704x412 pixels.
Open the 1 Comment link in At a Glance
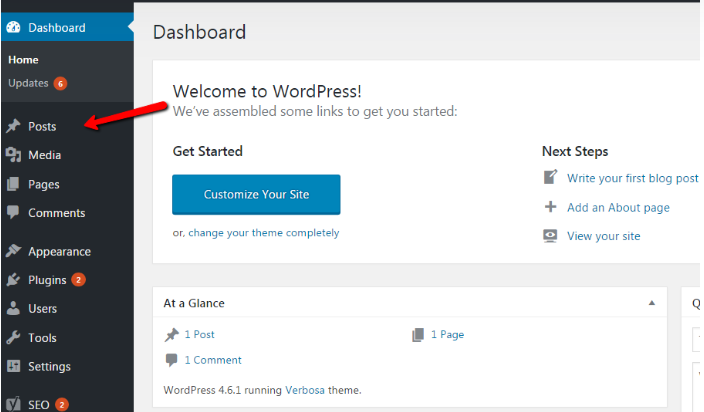point(213,360)
